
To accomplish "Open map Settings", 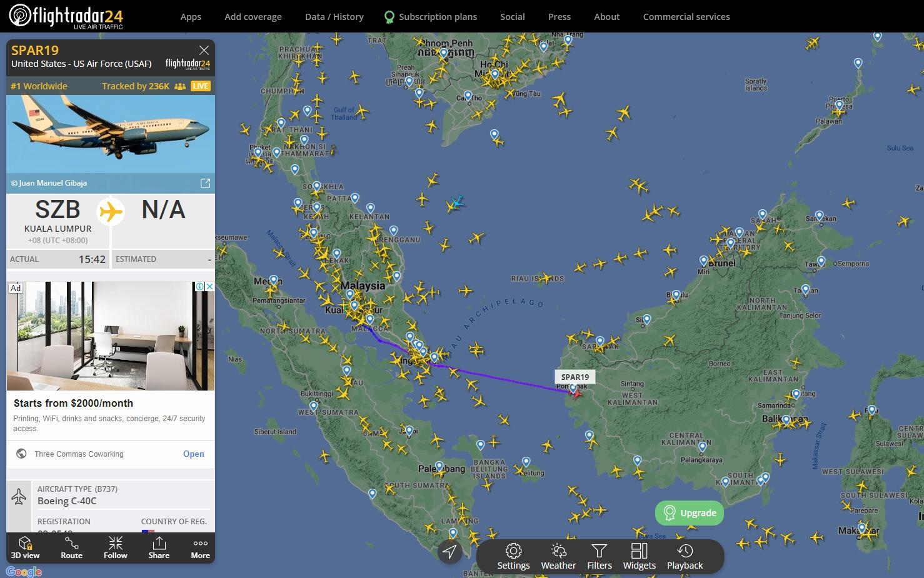I will tap(513, 556).
